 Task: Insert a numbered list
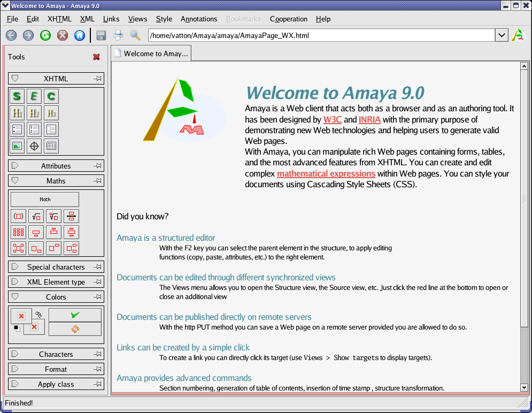tap(34, 129)
